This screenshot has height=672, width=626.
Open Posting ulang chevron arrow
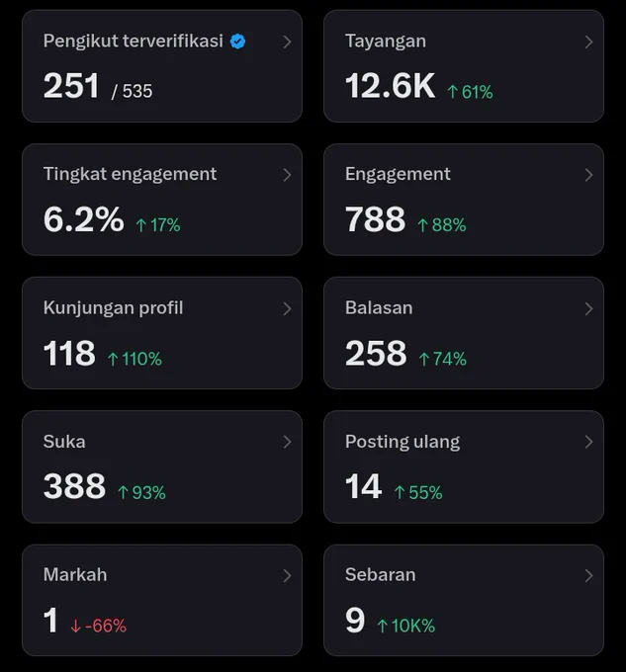click(x=588, y=442)
